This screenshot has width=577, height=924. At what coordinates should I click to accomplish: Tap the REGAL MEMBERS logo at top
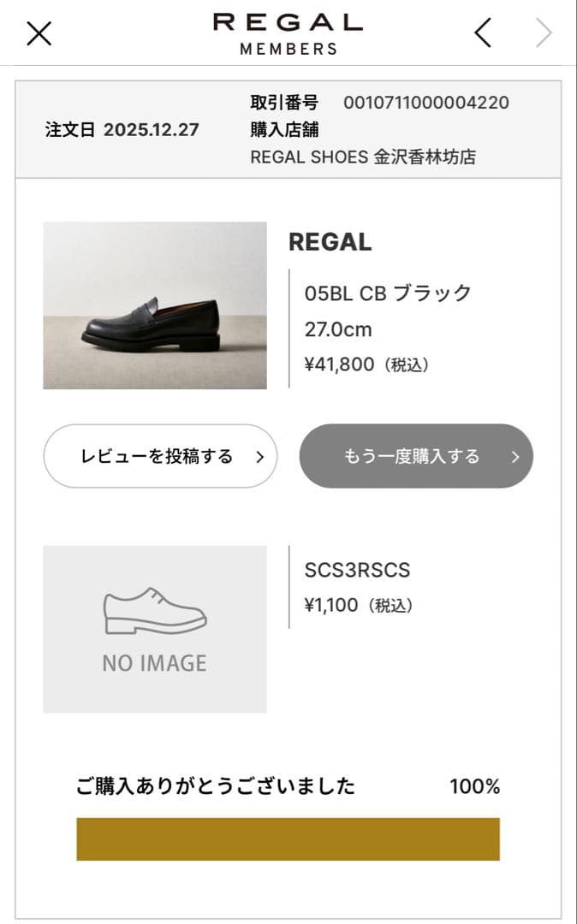click(288, 32)
